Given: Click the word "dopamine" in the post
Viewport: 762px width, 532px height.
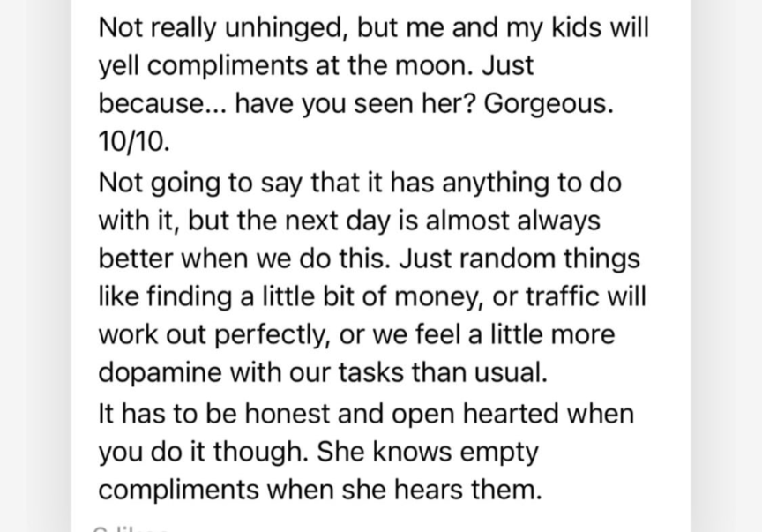Looking at the screenshot, I should [160, 373].
